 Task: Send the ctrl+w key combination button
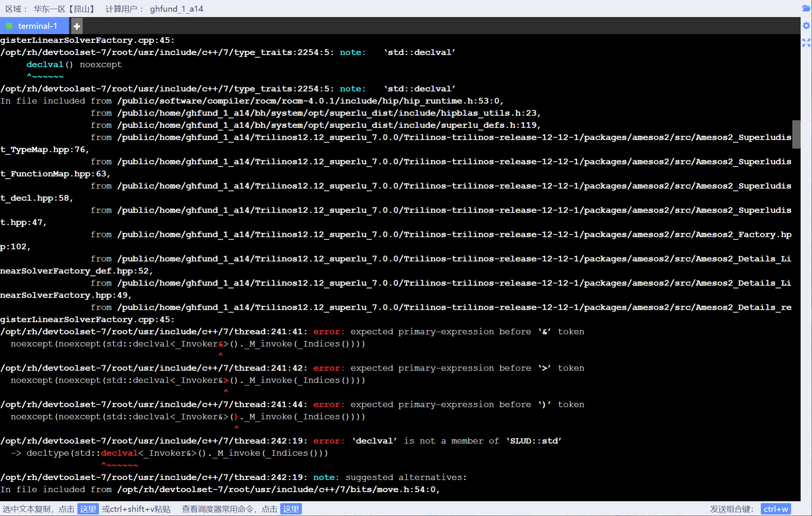tap(776, 509)
